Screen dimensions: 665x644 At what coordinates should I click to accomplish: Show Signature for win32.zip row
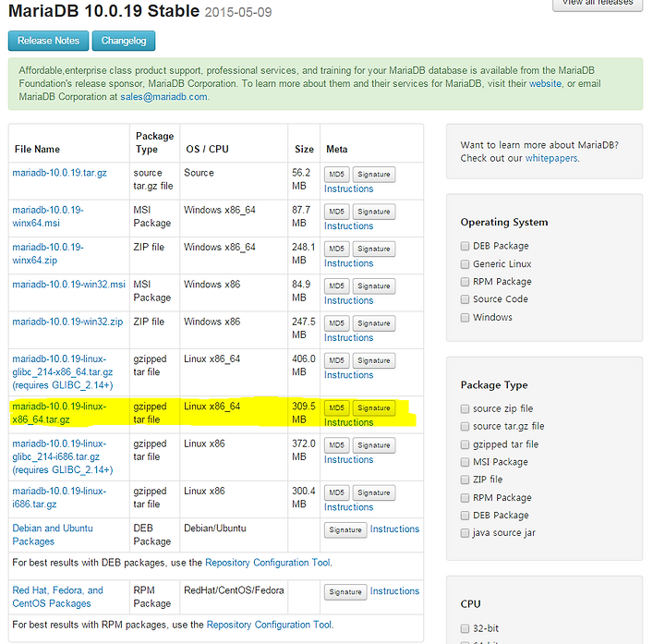click(x=374, y=323)
